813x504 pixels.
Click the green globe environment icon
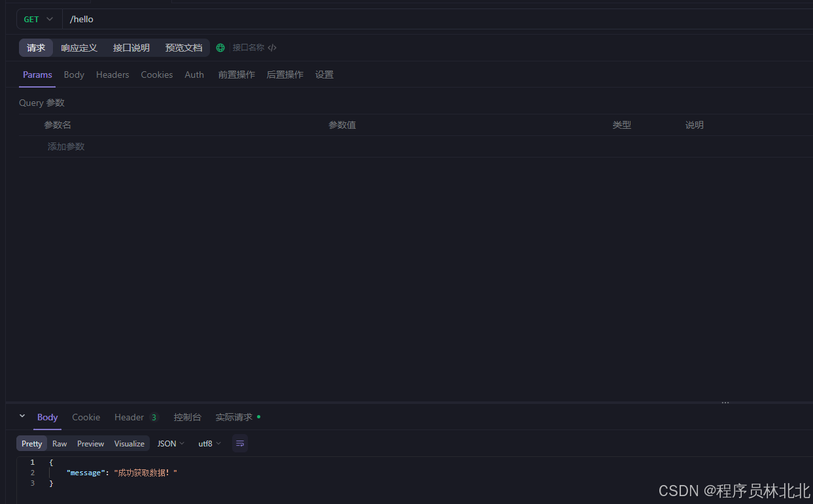(x=220, y=48)
